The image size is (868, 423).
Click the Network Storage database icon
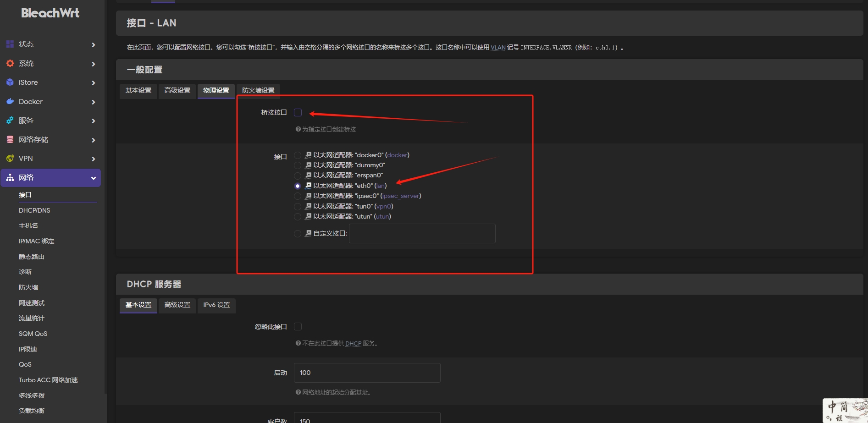click(x=10, y=139)
